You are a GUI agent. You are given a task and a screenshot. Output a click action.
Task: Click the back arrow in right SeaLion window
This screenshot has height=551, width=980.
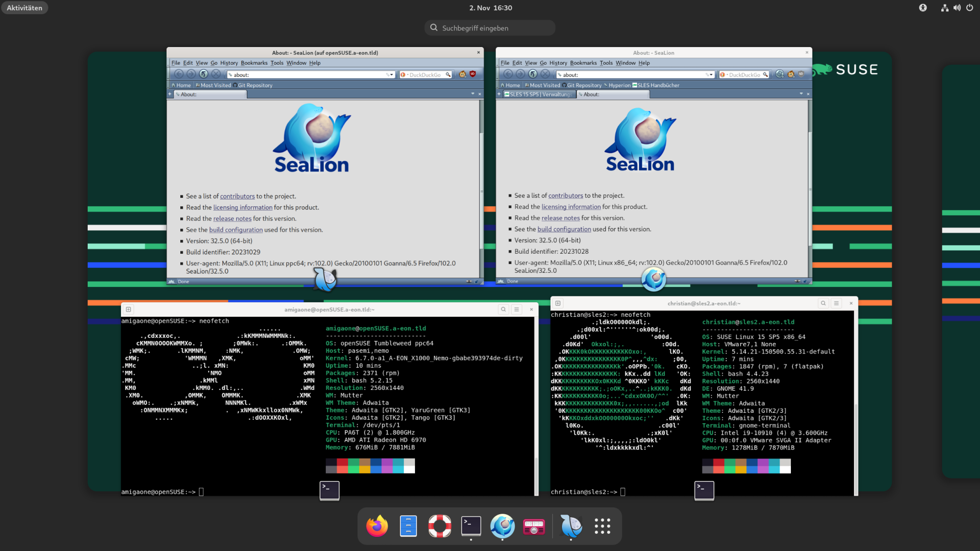pos(508,74)
